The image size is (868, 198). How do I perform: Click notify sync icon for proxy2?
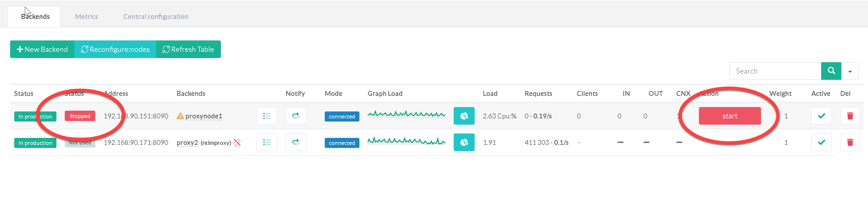point(295,142)
